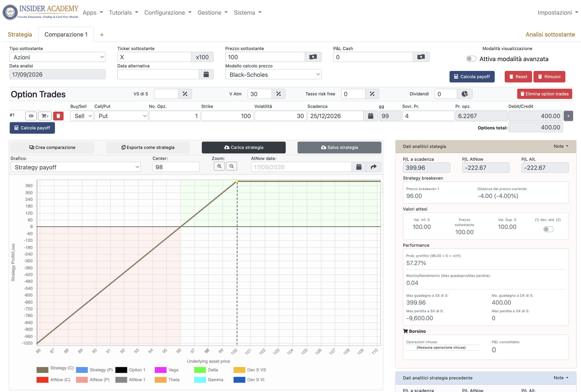The height and width of the screenshot is (392, 581).
Task: Switch to the Strategia tab
Action: tap(20, 35)
